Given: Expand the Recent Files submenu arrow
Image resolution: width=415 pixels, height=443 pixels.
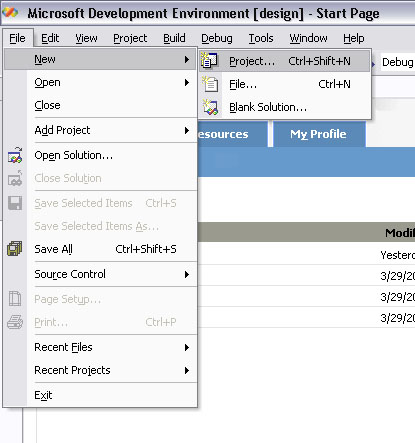Looking at the screenshot, I should click(x=187, y=347).
